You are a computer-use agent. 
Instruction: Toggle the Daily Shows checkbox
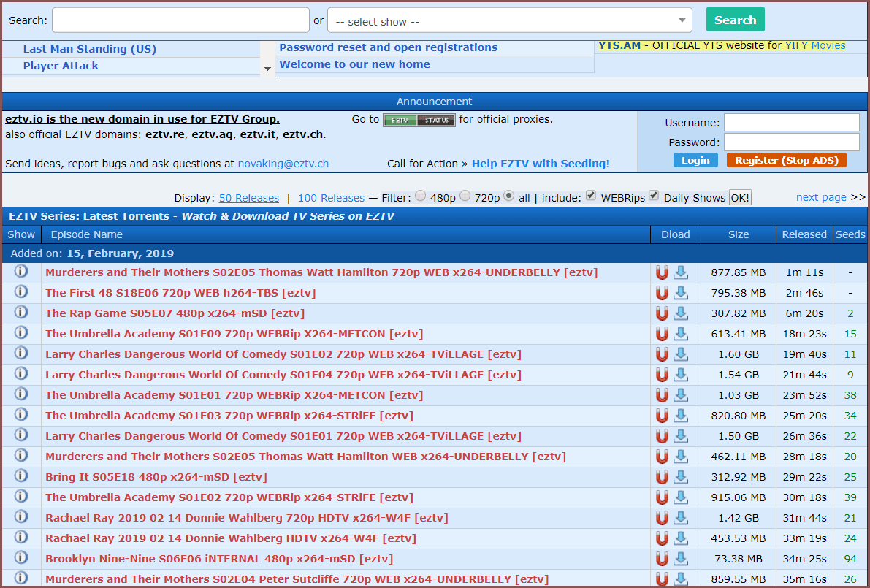click(x=654, y=196)
